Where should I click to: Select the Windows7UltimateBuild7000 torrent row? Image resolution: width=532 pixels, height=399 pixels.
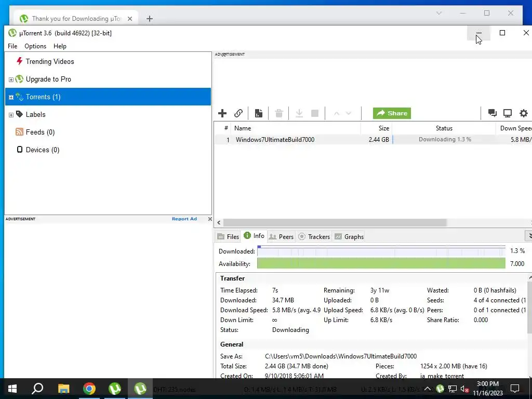point(373,139)
